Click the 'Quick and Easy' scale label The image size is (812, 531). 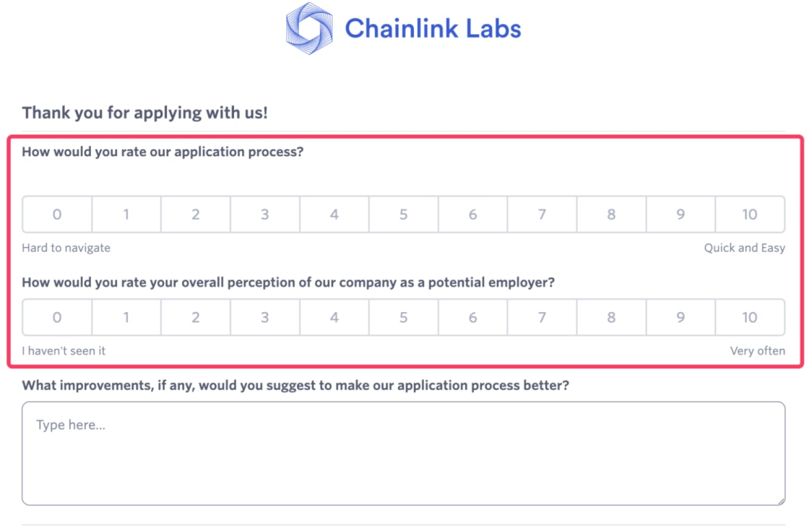(744, 248)
